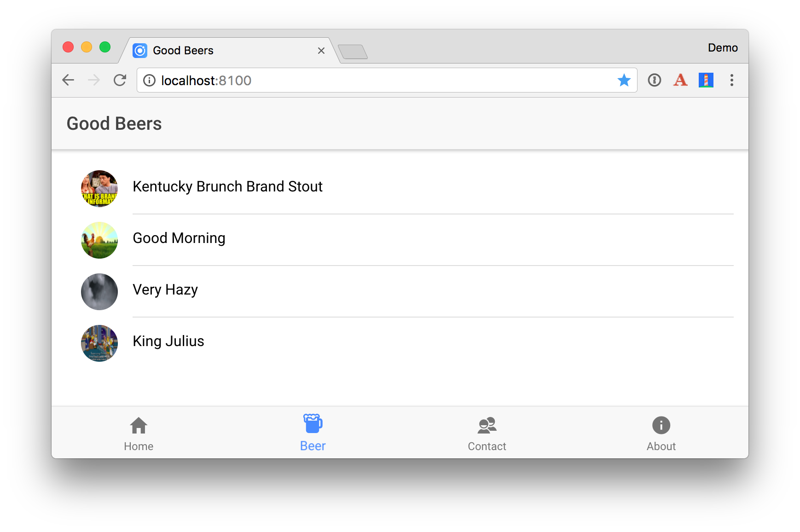The image size is (800, 532).
Task: Choose the Very Hazy beer
Action: click(400, 291)
